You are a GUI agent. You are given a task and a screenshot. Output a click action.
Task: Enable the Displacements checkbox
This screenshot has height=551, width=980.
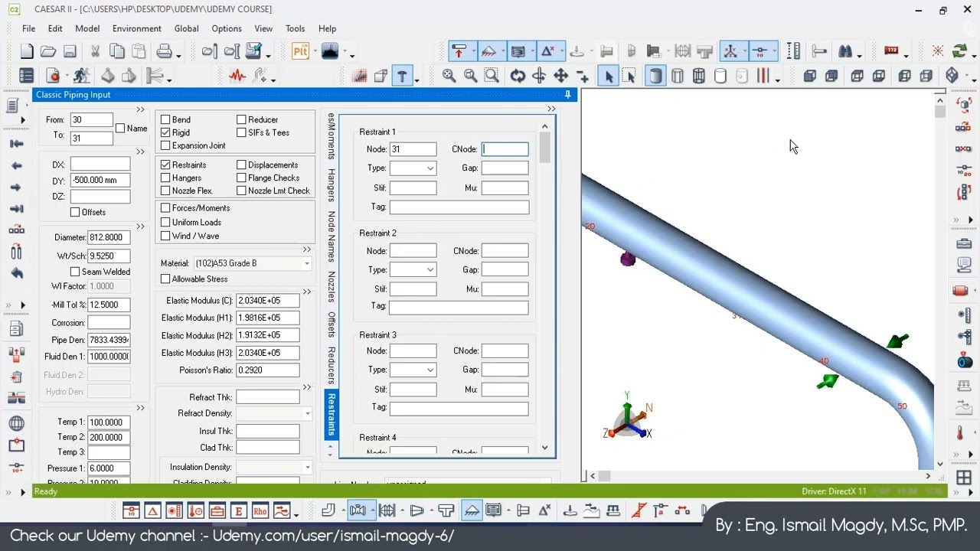pyautogui.click(x=241, y=165)
